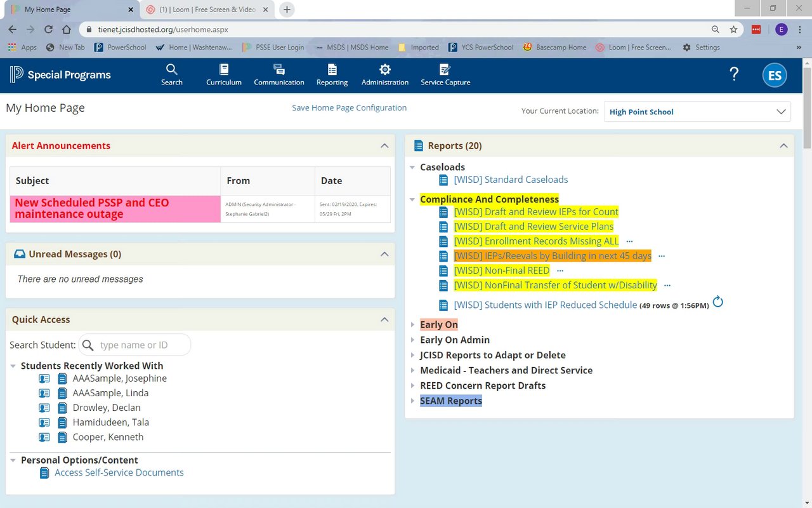Click the zoom magnifier in address bar
The height and width of the screenshot is (508, 812).
pos(716,29)
